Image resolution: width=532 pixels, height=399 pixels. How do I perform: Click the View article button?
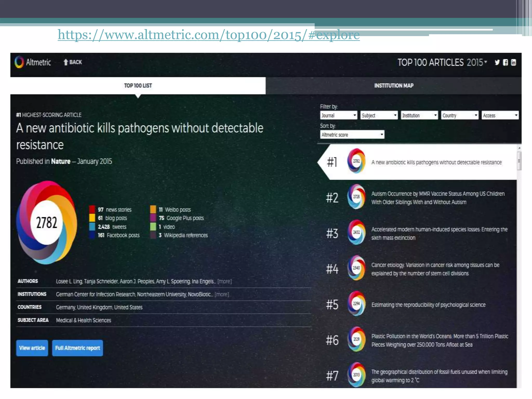(32, 348)
